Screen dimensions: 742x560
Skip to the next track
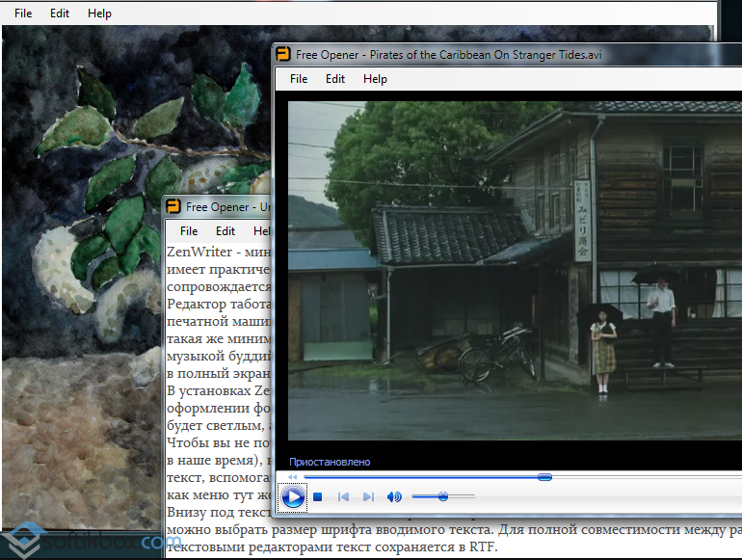368,497
